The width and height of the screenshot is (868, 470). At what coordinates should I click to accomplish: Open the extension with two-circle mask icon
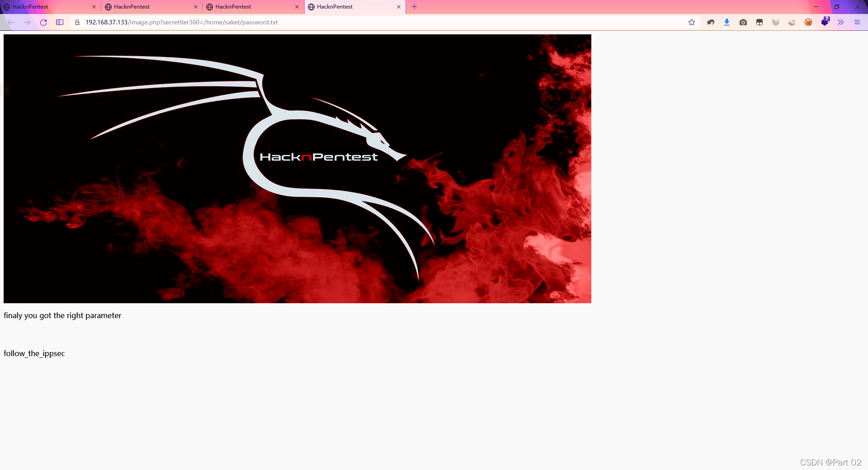pyautogui.click(x=759, y=22)
